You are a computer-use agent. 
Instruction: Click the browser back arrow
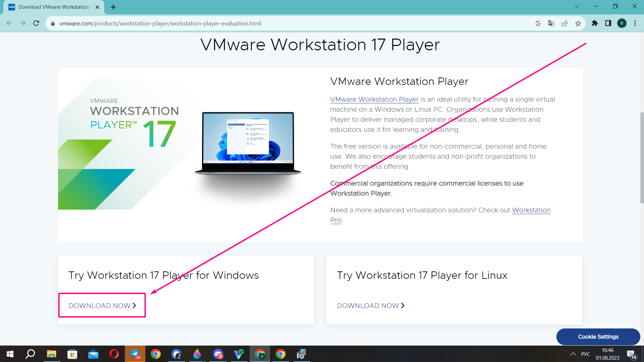9,23
